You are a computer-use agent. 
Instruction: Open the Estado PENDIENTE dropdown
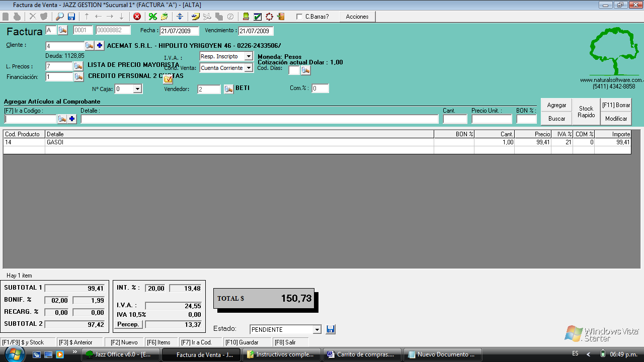317,330
